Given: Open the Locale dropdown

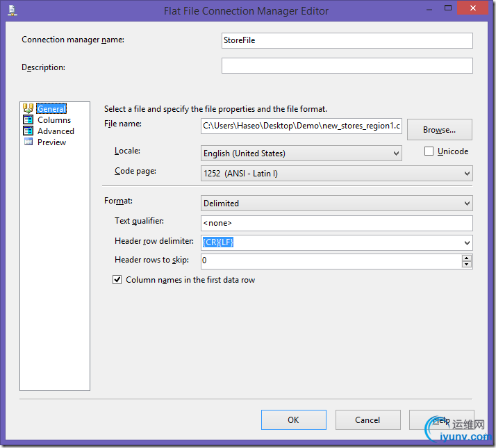Looking at the screenshot, I should pos(396,154).
